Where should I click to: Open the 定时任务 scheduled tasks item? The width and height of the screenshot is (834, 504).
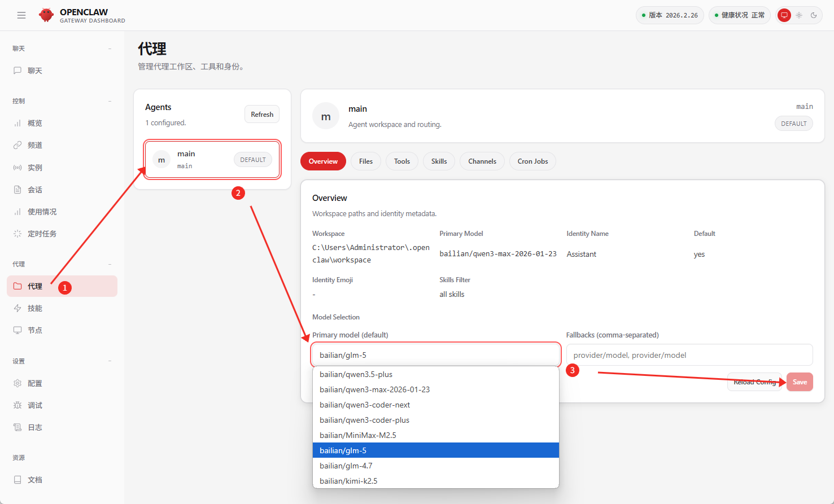42,234
